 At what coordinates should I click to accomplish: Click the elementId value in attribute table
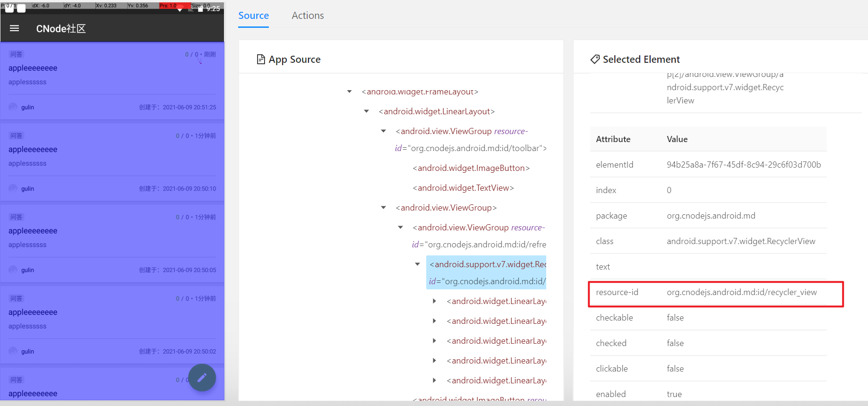[743, 165]
